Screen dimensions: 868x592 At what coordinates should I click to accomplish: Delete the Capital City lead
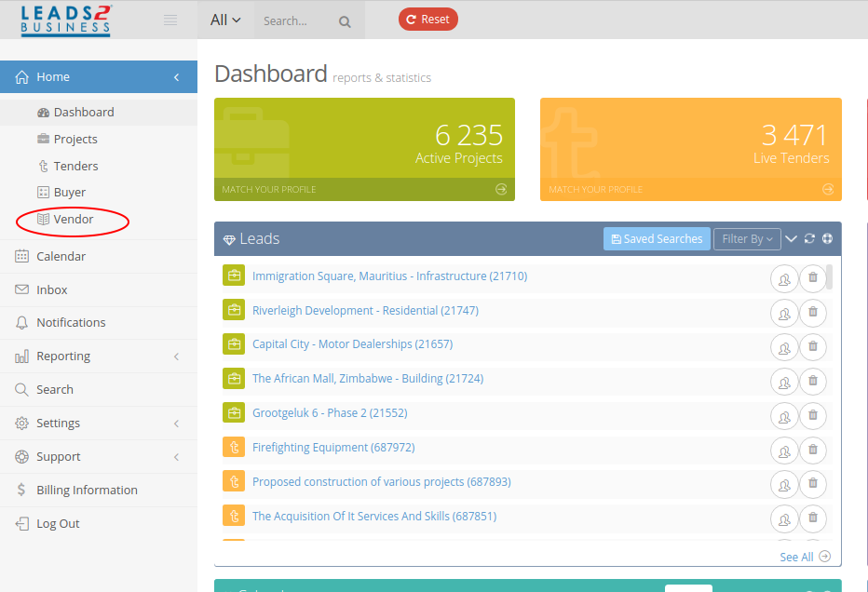813,347
